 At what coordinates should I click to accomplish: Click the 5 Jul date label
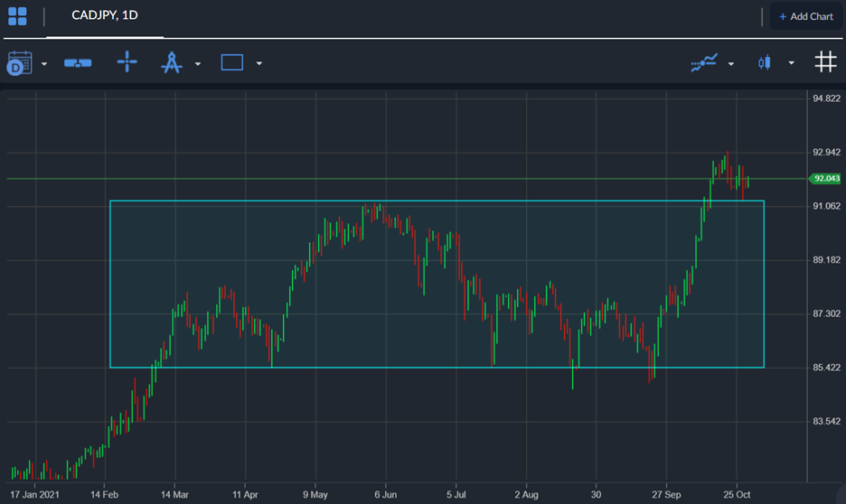[456, 494]
